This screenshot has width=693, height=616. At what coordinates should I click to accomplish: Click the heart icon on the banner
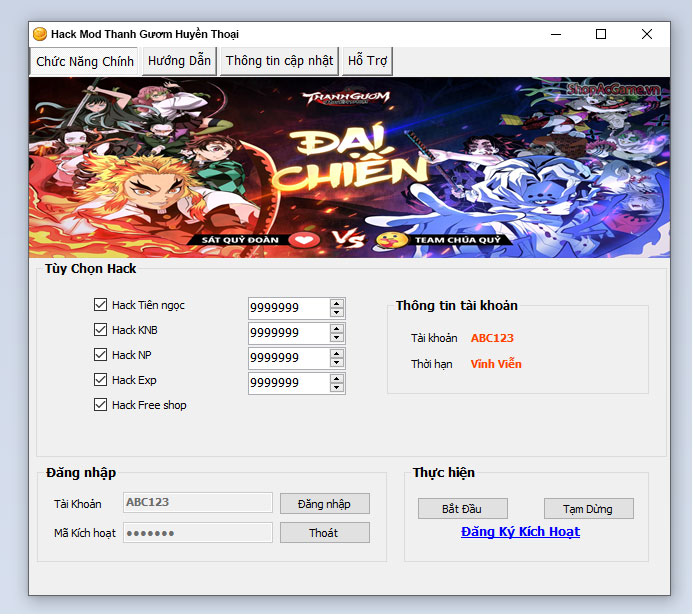(305, 239)
